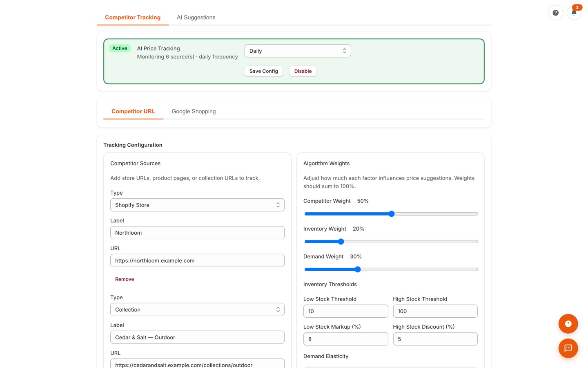The height and width of the screenshot is (368, 588).
Task: Click the Northloom label field
Action: pos(197,233)
